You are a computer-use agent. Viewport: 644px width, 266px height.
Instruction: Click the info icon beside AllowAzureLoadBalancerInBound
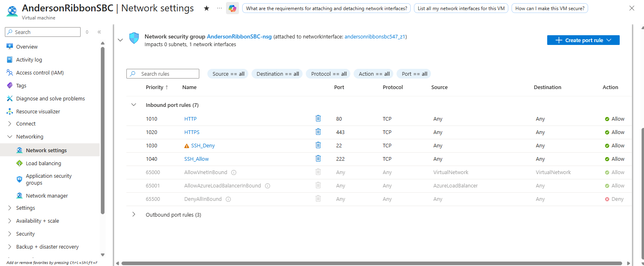[267, 186]
